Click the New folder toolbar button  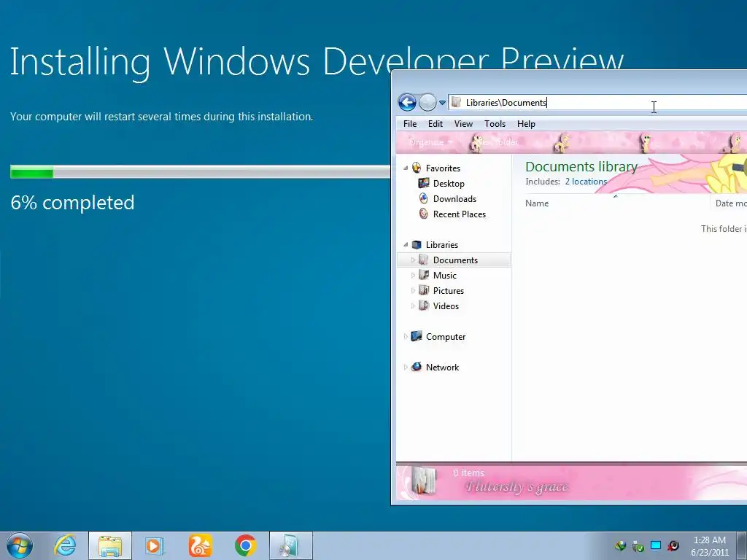pos(498,142)
